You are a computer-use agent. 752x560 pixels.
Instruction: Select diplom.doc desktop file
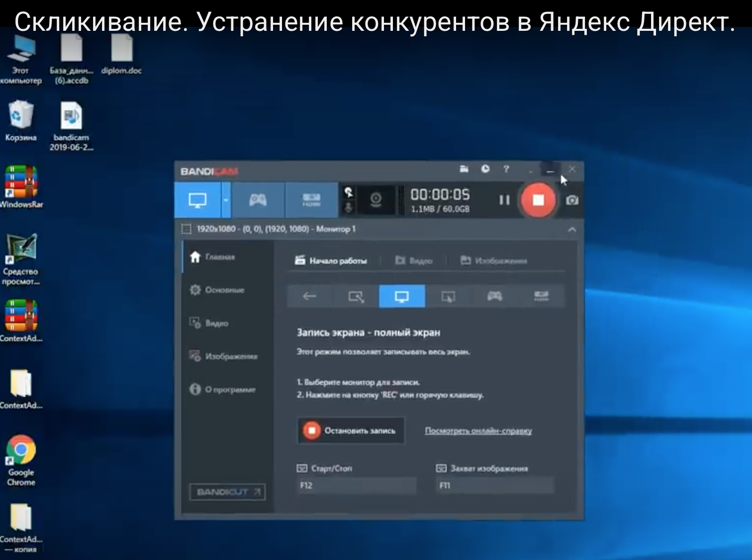click(121, 55)
